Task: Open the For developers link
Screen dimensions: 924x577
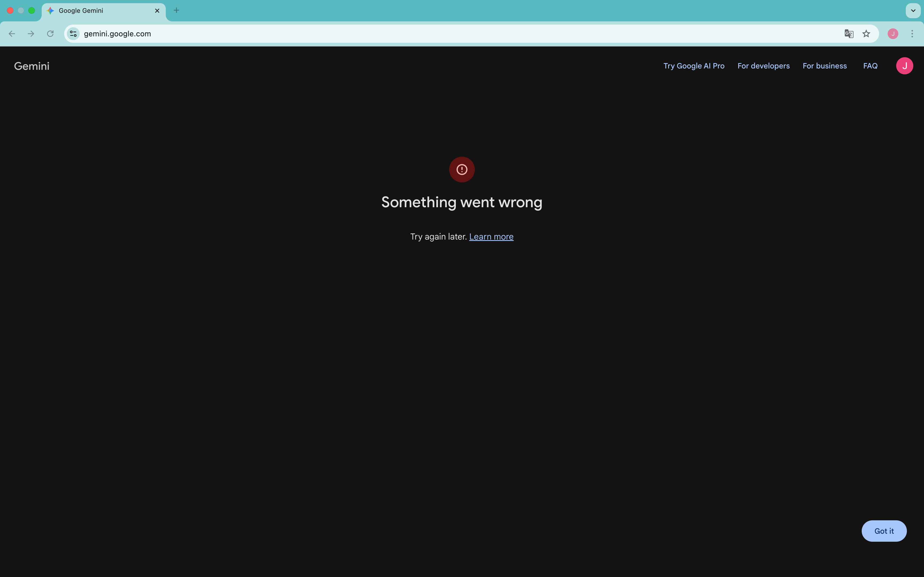Action: click(763, 66)
